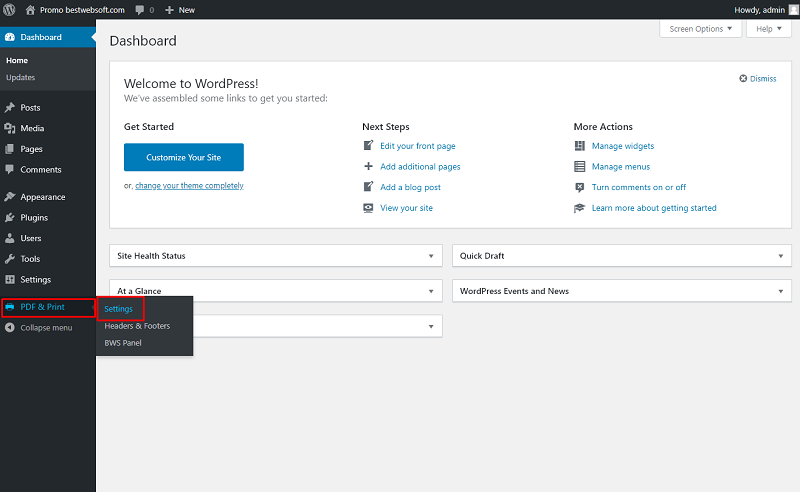Expand the Site Health Status panel arrow

click(431, 256)
